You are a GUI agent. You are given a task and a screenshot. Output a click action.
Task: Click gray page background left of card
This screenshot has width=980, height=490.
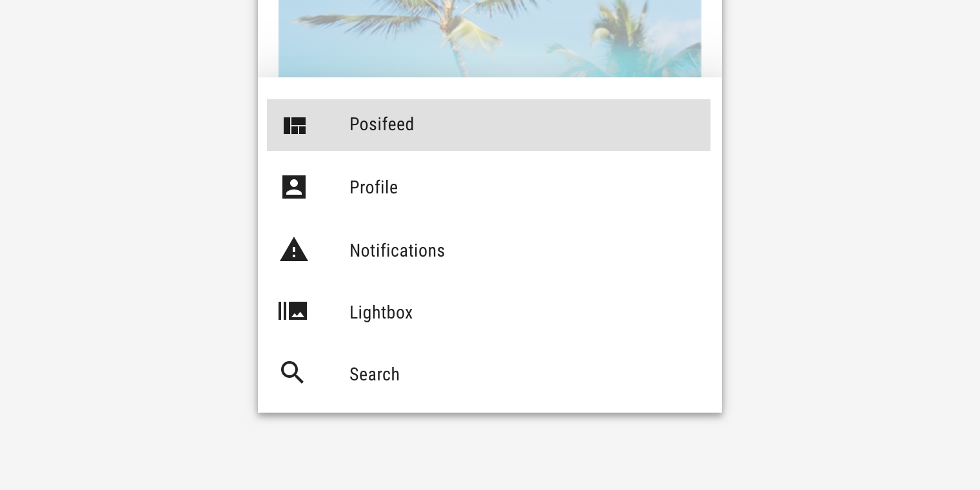[129, 245]
